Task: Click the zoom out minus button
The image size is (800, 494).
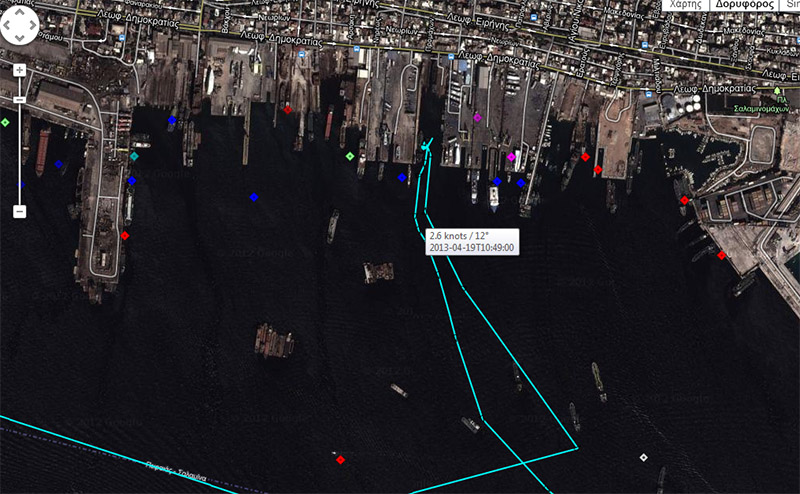Action: (18, 212)
